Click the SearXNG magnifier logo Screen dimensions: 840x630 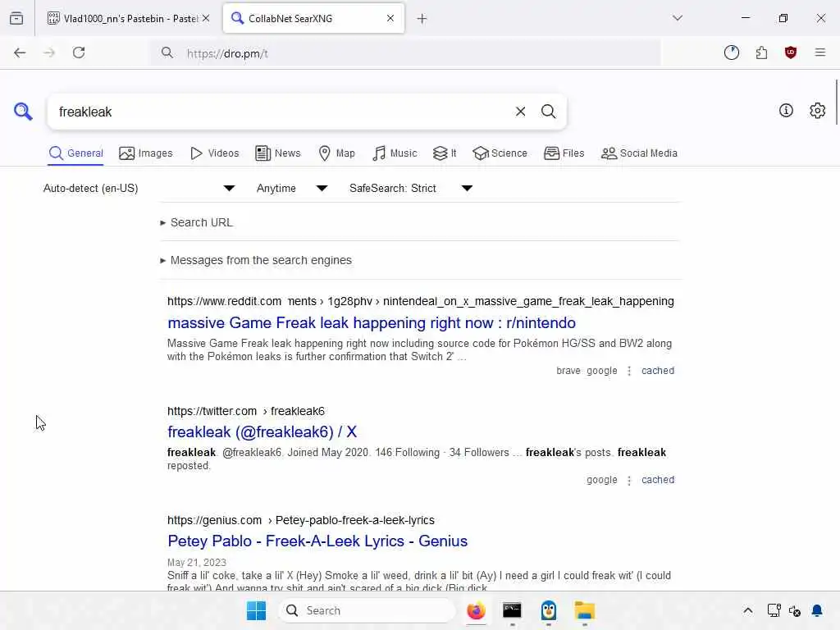23,112
